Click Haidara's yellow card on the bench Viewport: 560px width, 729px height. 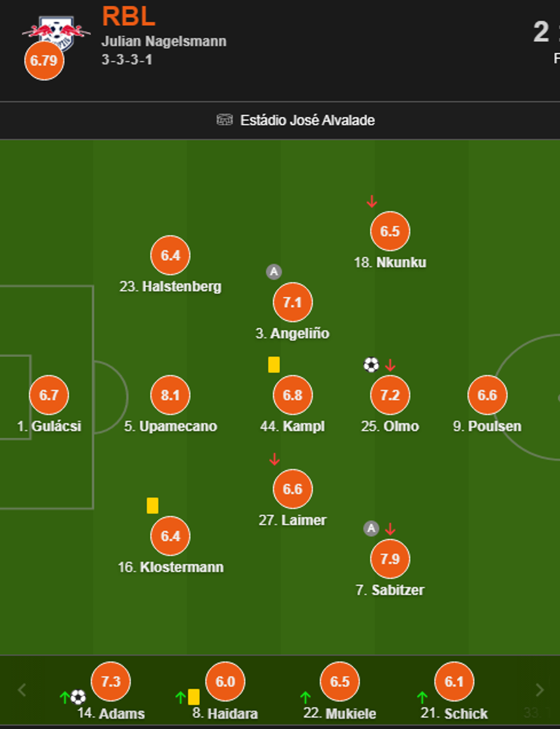194,697
